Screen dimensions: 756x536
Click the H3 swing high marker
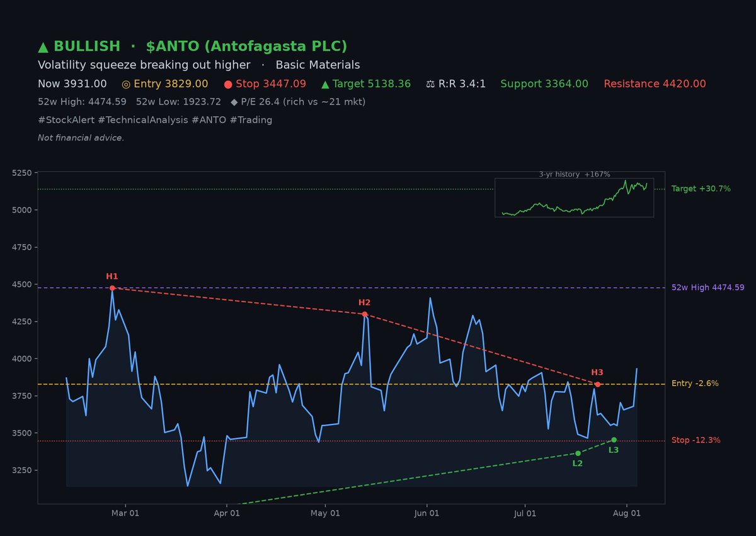[x=597, y=384]
